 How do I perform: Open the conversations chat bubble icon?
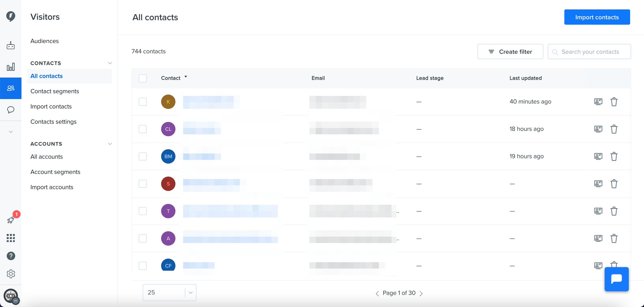click(11, 110)
